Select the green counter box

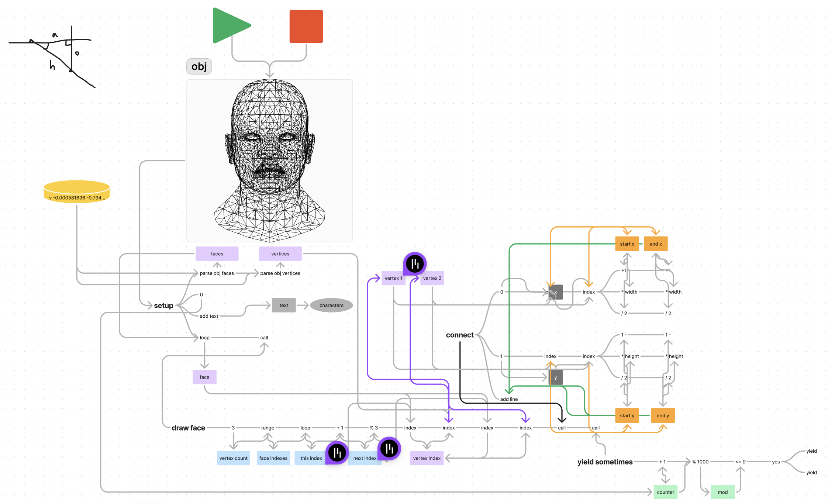click(x=665, y=492)
